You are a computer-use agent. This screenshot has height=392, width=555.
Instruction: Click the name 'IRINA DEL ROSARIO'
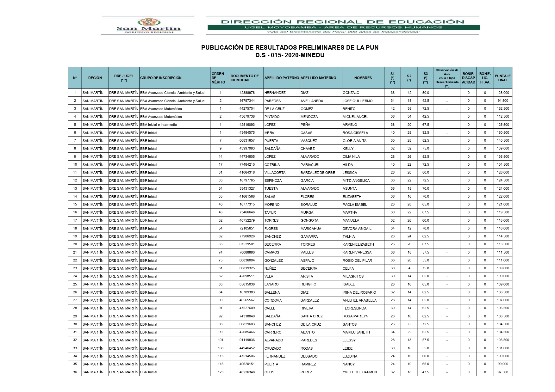tap(359, 292)
